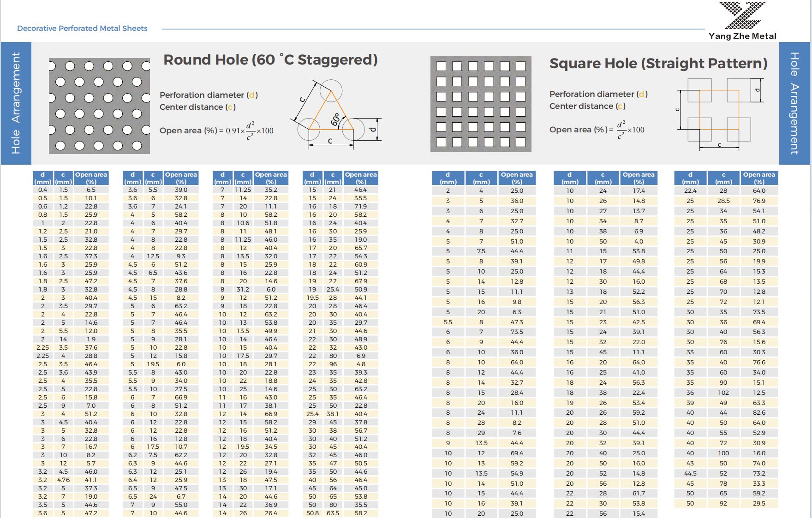The width and height of the screenshot is (812, 518).
Task: Select the 50.8 diameter cell in round hole table
Action: point(312,513)
